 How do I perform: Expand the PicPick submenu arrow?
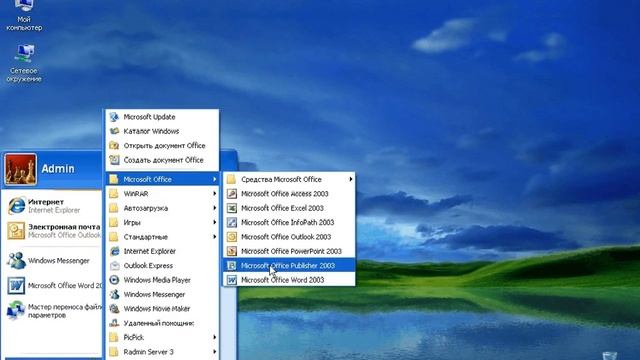click(x=214, y=337)
